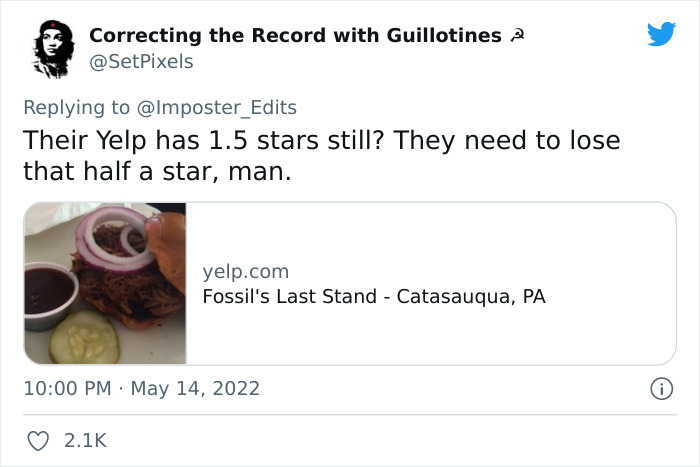
Task: Click the Twitter bird logo
Action: 661,35
